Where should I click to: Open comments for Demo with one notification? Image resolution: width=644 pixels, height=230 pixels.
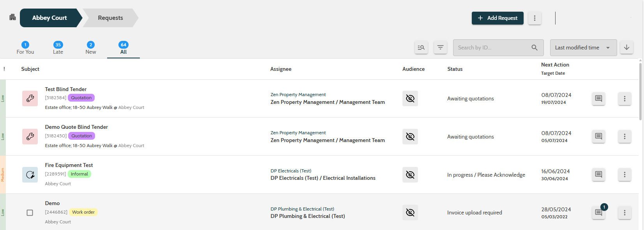pyautogui.click(x=598, y=212)
